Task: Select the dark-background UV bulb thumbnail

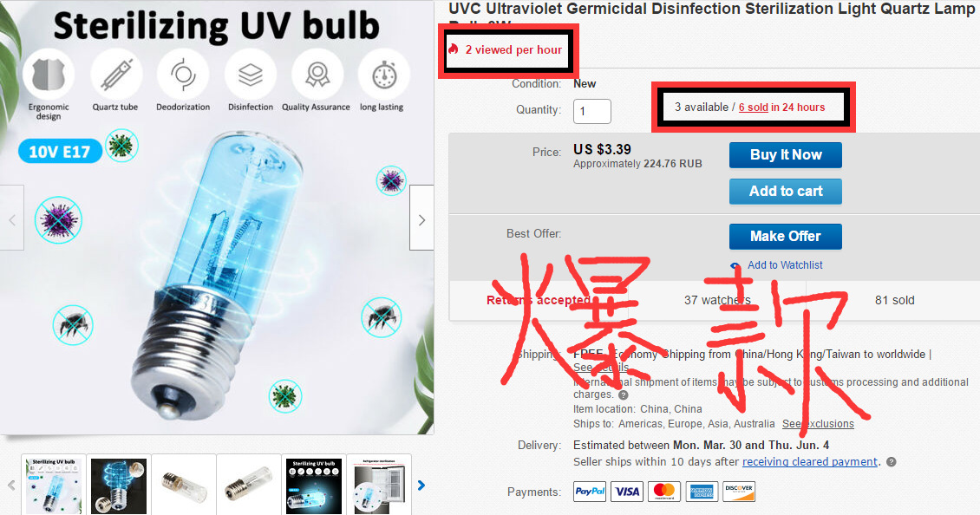Action: [314, 486]
